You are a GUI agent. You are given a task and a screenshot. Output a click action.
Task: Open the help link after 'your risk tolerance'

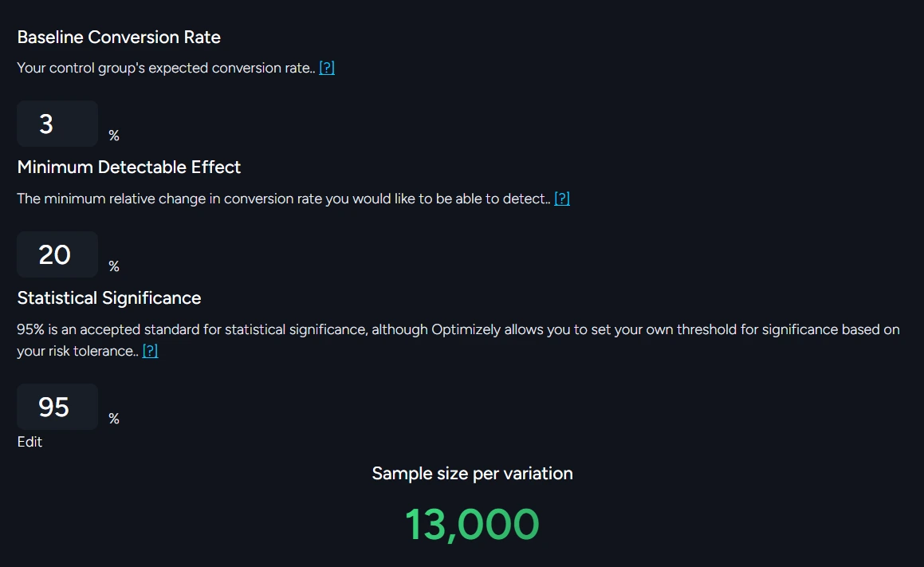[150, 351]
